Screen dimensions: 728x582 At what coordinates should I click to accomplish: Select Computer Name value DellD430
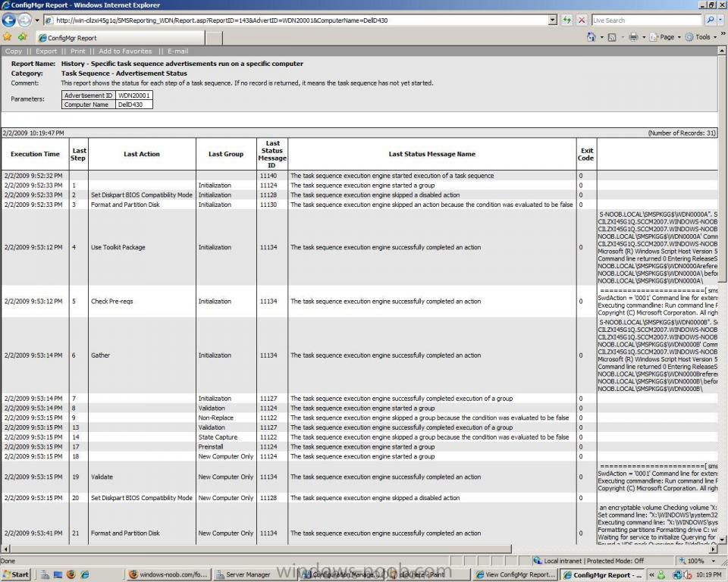pos(133,105)
